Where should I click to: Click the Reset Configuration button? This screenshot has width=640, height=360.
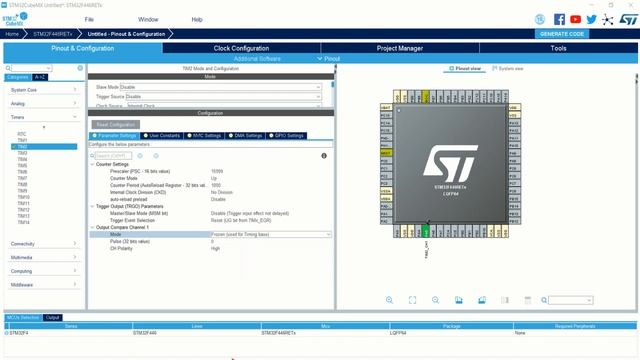pyautogui.click(x=116, y=124)
